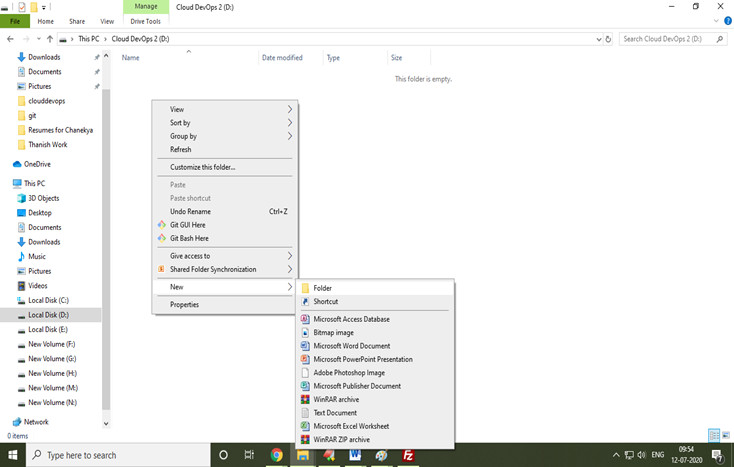
Task: Launch FileZilla from the taskbar
Action: 408,455
